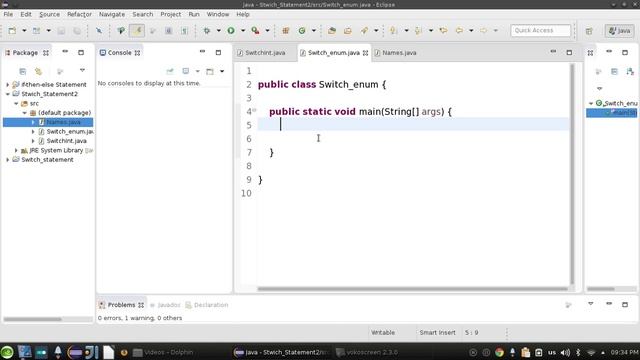Click the Open Task icon
The width and height of the screenshot is (640, 360).
[348, 31]
